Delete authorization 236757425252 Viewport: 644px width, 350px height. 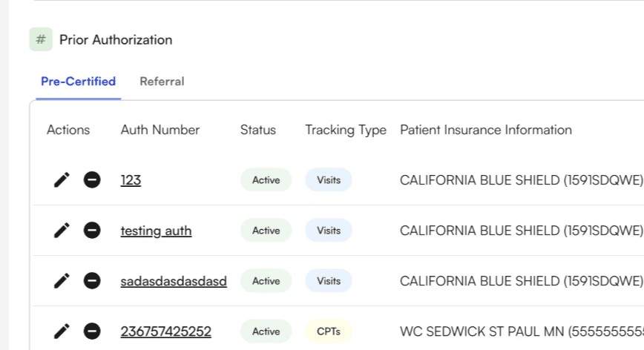click(x=92, y=331)
